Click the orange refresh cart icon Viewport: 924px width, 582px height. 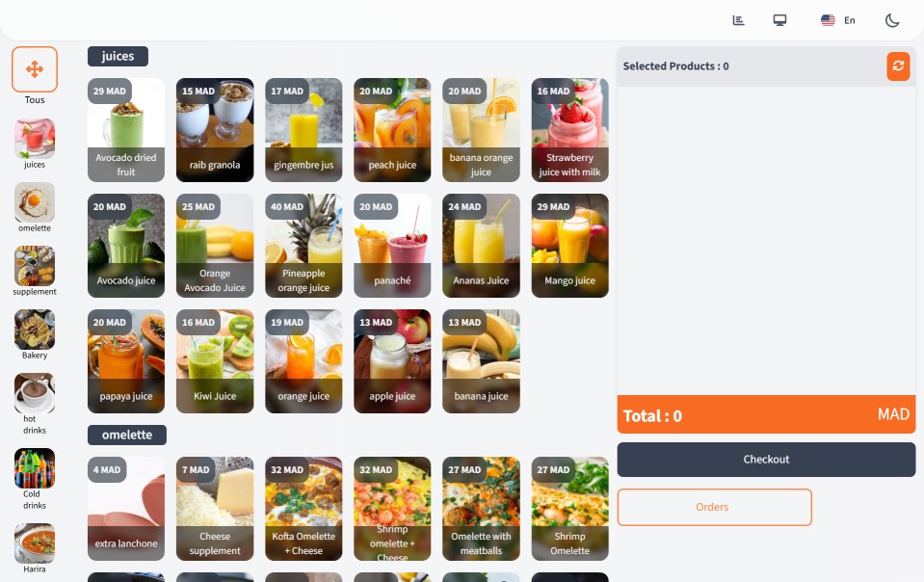pyautogui.click(x=898, y=66)
